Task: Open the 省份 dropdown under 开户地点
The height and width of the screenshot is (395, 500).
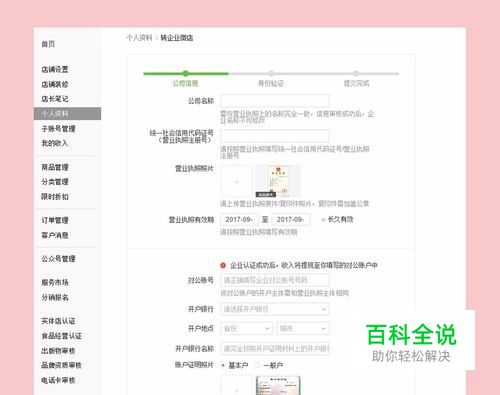Action: click(247, 328)
